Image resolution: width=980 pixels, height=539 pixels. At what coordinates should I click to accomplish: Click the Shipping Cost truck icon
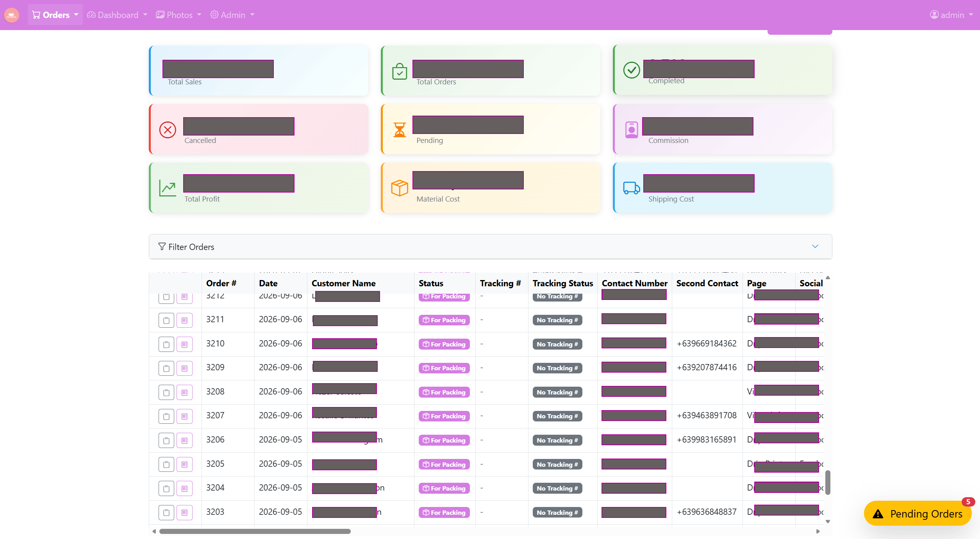click(x=631, y=188)
